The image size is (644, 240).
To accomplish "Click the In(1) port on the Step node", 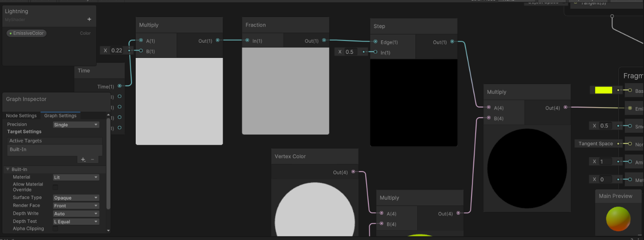I will (x=375, y=52).
